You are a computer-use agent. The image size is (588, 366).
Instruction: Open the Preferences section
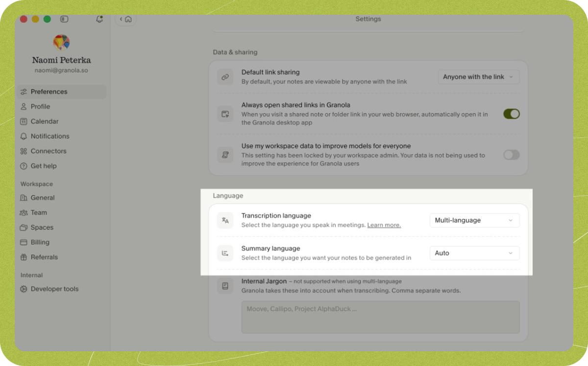pos(62,92)
